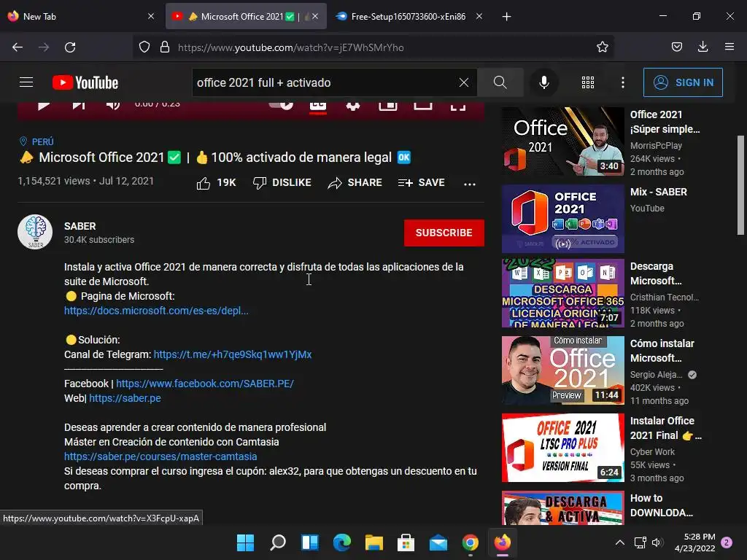747x560 pixels.
Task: Open https://saber.pe web link
Action: 125,398
